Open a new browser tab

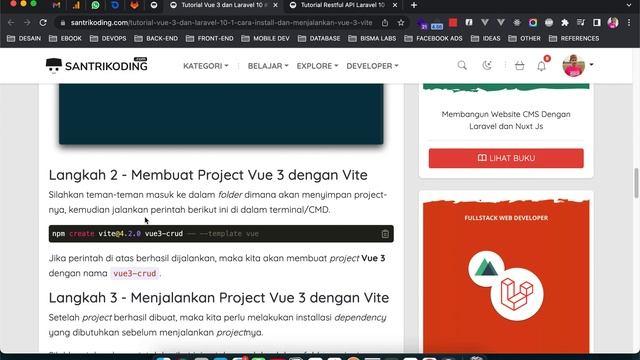414,5
